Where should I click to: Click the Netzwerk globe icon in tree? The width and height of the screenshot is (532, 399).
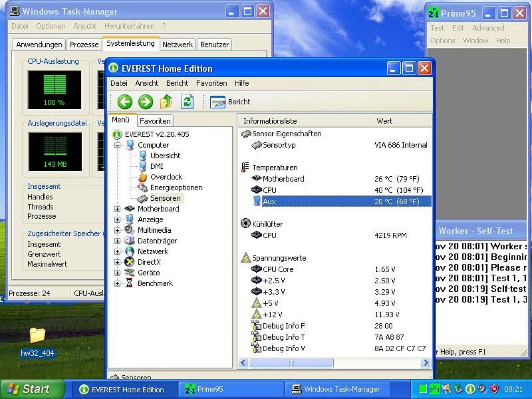pos(130,251)
